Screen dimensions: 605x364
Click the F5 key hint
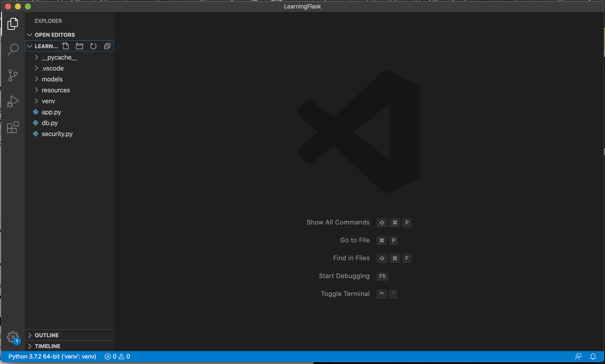pyautogui.click(x=382, y=276)
